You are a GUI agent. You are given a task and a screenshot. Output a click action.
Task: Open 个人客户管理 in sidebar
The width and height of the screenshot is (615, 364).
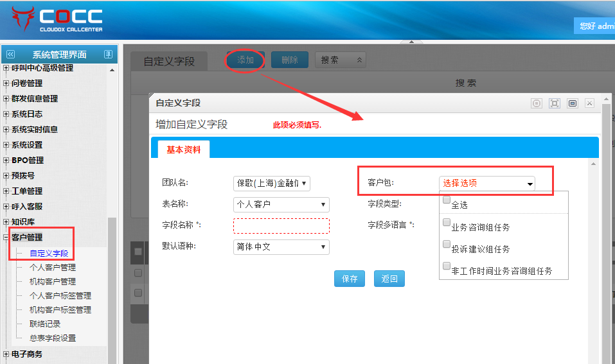(53, 268)
